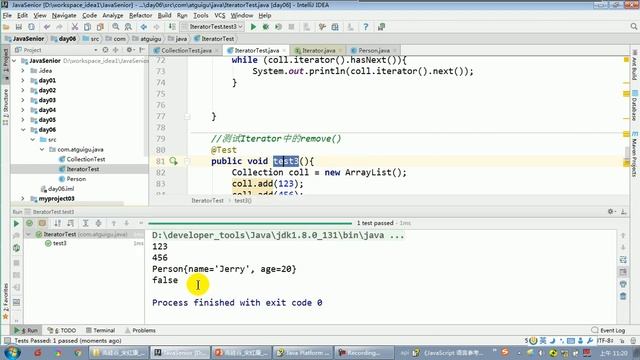
Task: Run with coverage from the main toolbar
Action: pyautogui.click(x=278, y=27)
